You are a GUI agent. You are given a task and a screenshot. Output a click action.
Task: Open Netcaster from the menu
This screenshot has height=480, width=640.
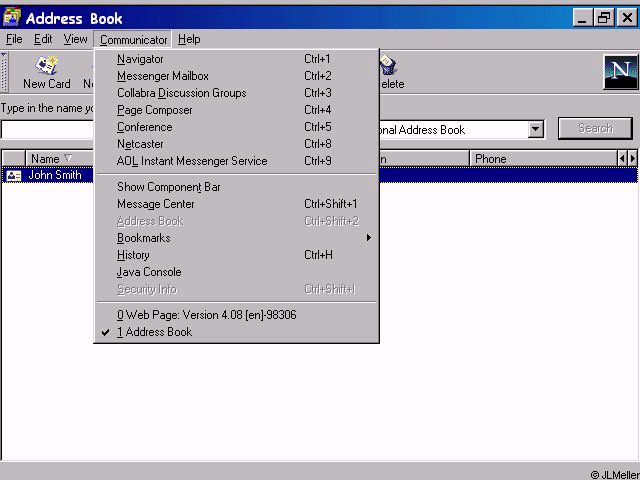tap(236, 144)
